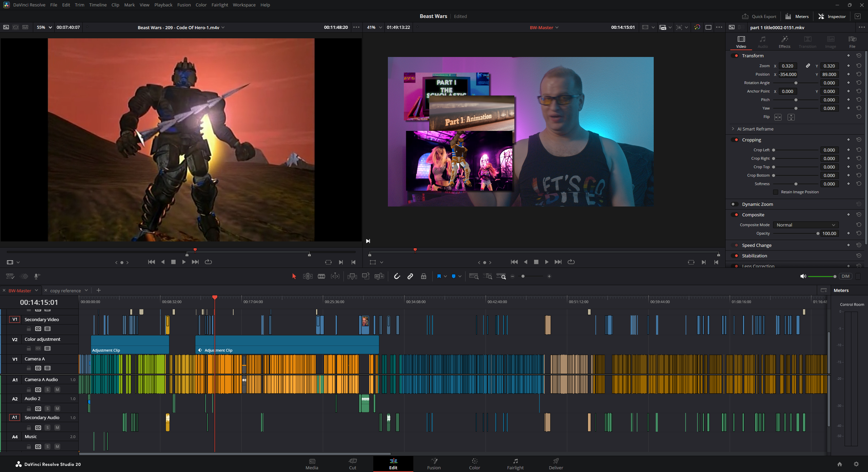Toggle the Stabilization section switch
Screen dimensions: 868x472
[735, 256]
